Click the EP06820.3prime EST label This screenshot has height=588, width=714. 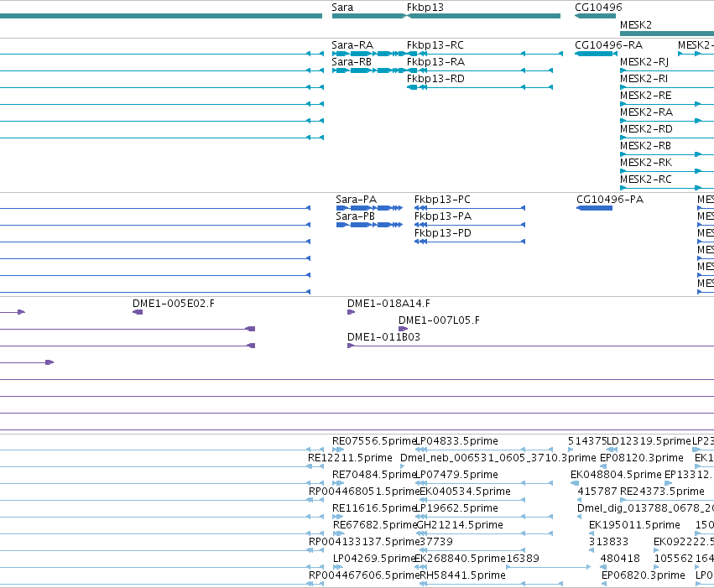click(644, 575)
